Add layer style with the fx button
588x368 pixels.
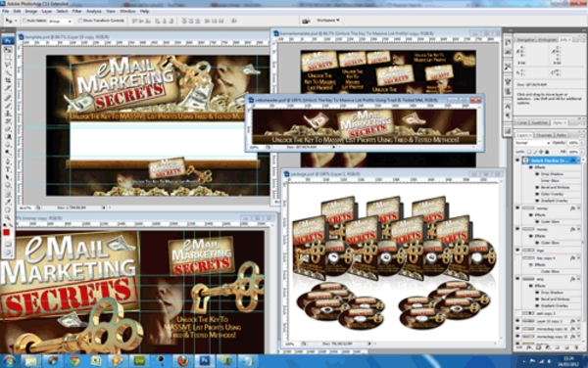[529, 347]
